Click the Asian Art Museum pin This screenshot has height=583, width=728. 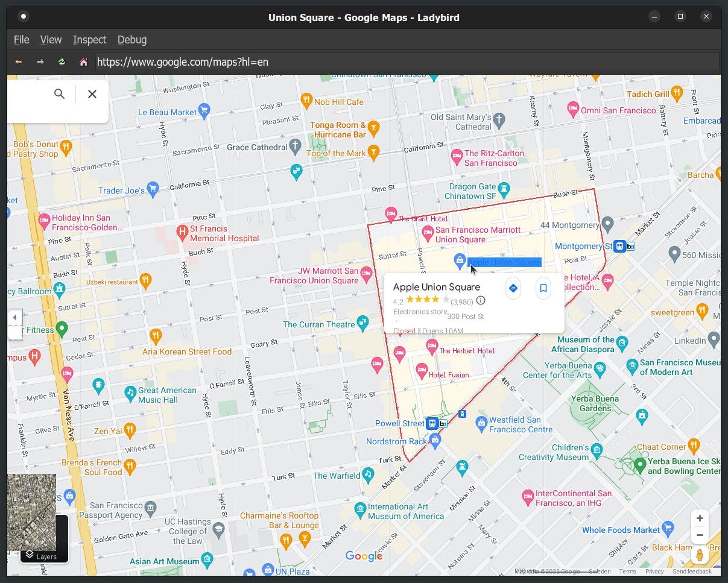pyautogui.click(x=207, y=559)
